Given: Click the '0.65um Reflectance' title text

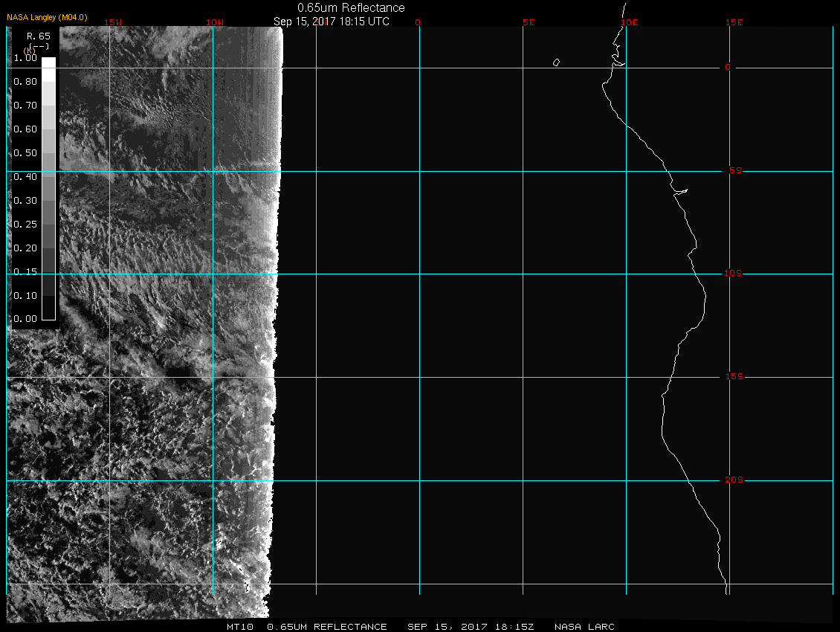Looking at the screenshot, I should [x=351, y=8].
